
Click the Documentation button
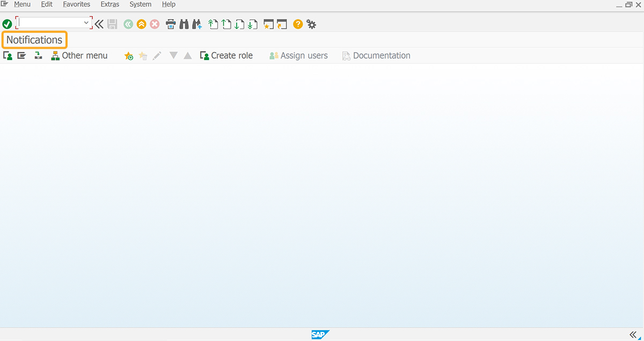point(376,56)
